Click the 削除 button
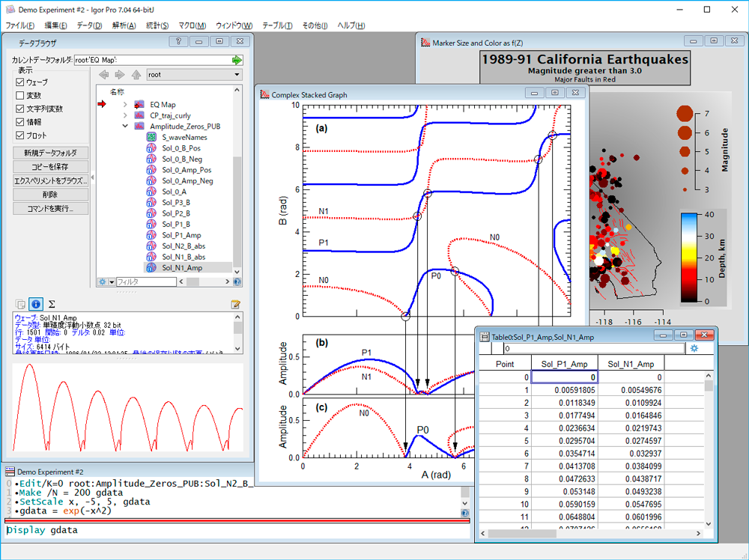749x560 pixels. (51, 195)
